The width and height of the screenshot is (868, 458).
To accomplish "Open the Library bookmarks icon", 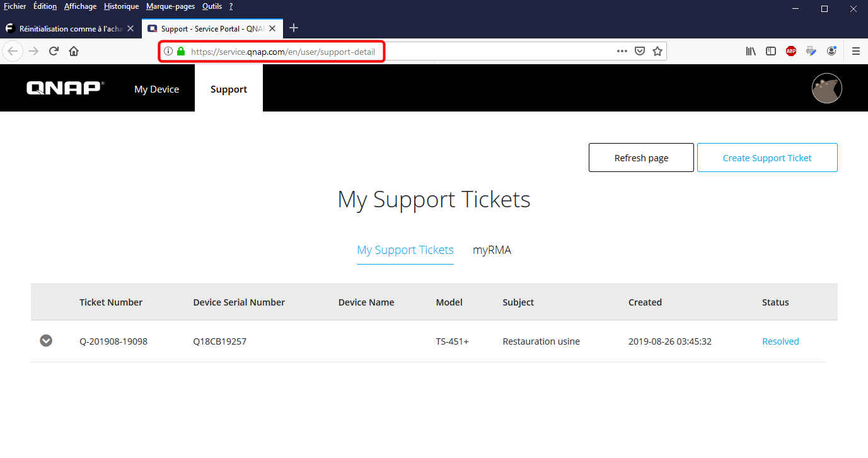I will [751, 51].
